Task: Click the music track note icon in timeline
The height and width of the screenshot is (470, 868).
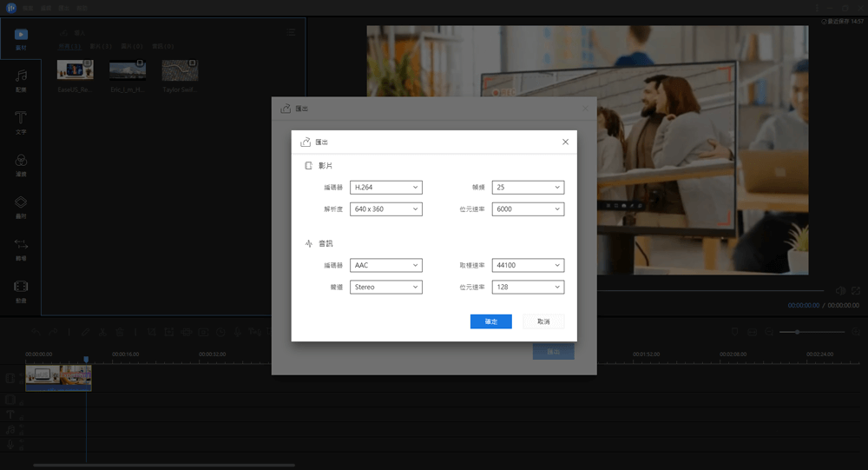Action: coord(10,429)
